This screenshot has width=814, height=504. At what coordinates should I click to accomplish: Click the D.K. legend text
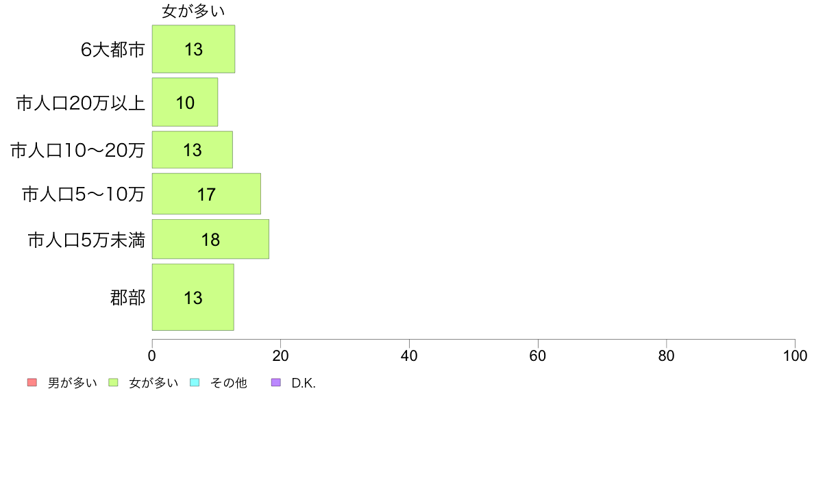click(304, 383)
